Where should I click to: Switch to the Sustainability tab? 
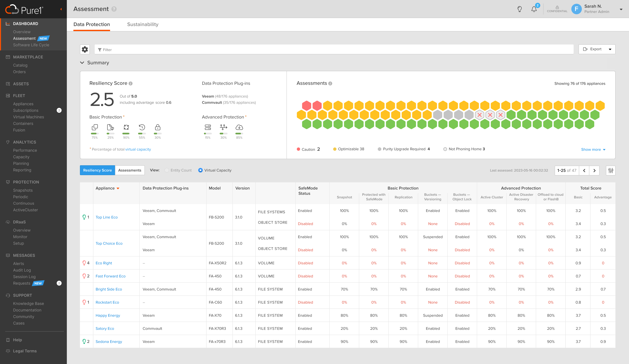[x=143, y=24]
